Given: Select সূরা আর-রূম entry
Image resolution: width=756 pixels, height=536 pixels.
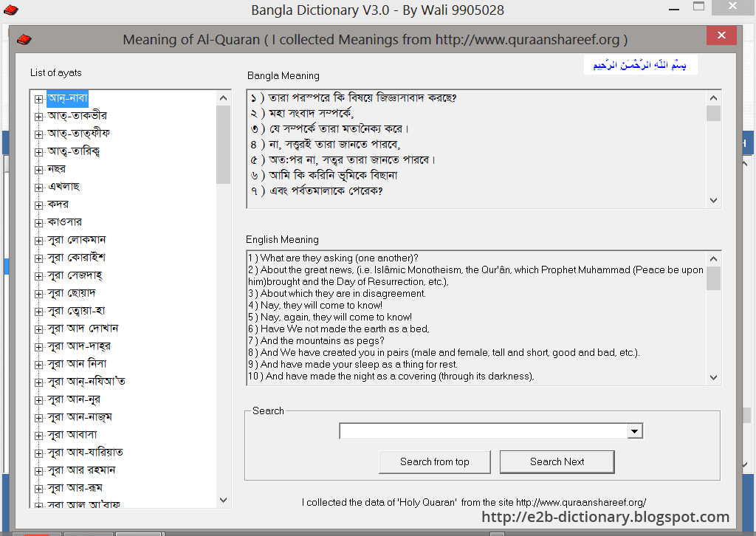Looking at the screenshot, I should coord(75,488).
